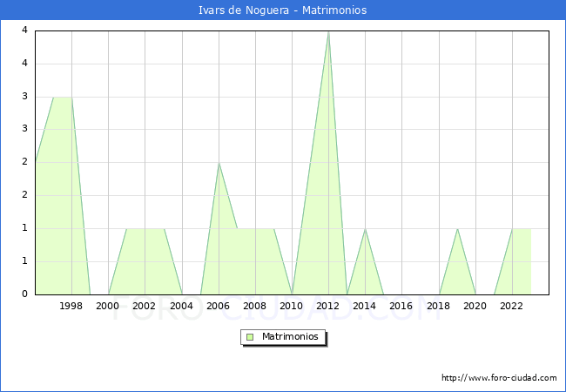
Task: Select the 2022 x-axis label
Action: (x=511, y=306)
